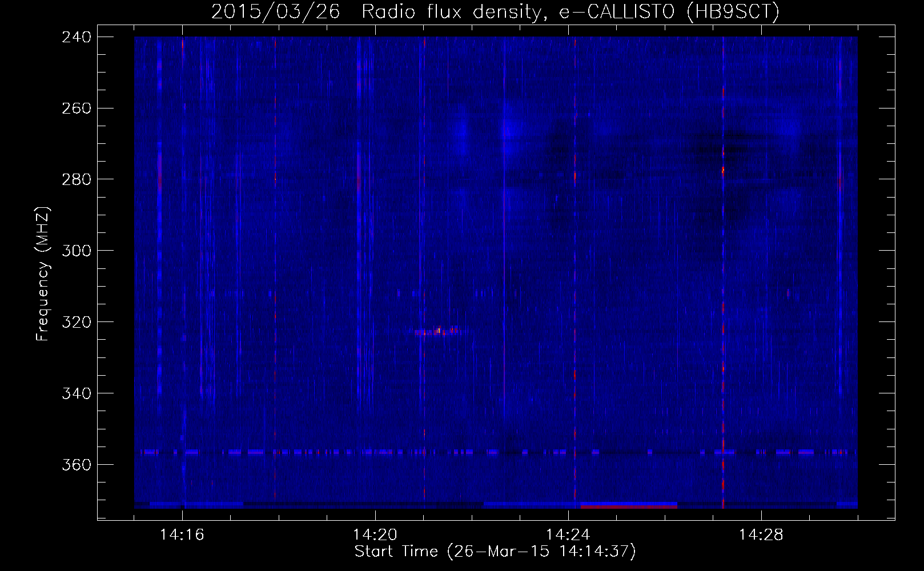924x571 pixels.
Task: Click the 280 frequency tick label
Action: pyautogui.click(x=77, y=180)
